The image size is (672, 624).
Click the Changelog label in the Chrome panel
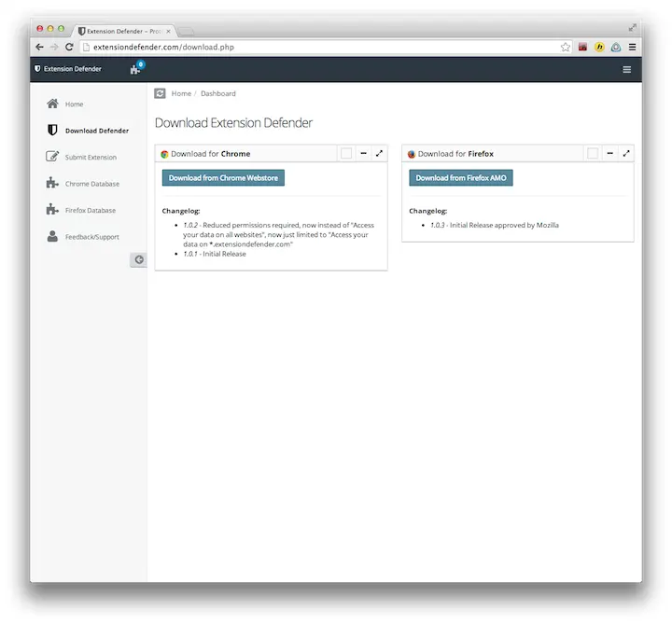coord(181,211)
